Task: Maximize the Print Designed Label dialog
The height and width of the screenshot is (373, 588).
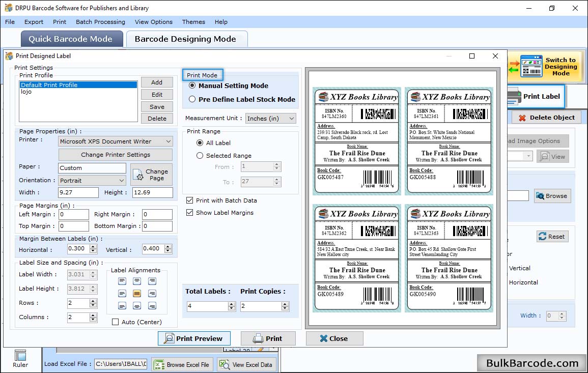Action: pos(472,56)
